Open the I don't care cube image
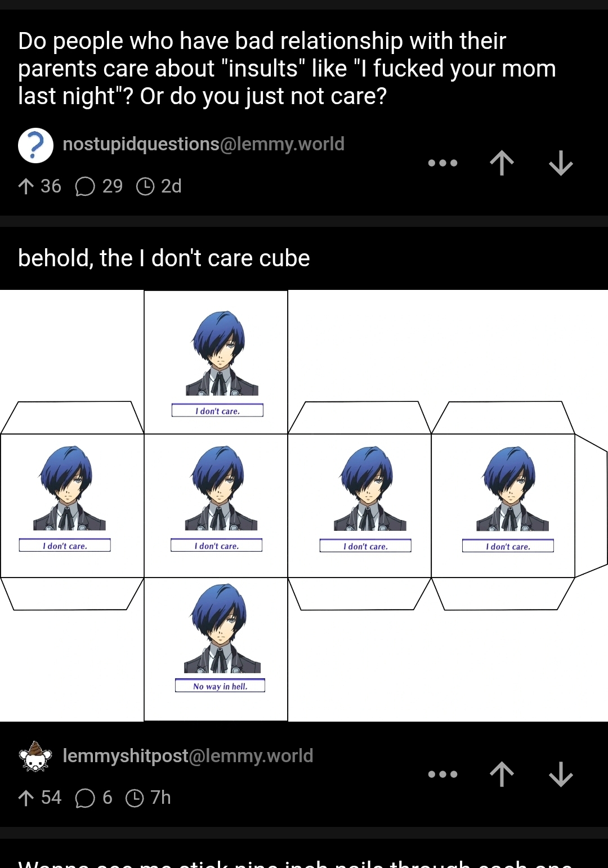The image size is (608, 868). coord(304,505)
